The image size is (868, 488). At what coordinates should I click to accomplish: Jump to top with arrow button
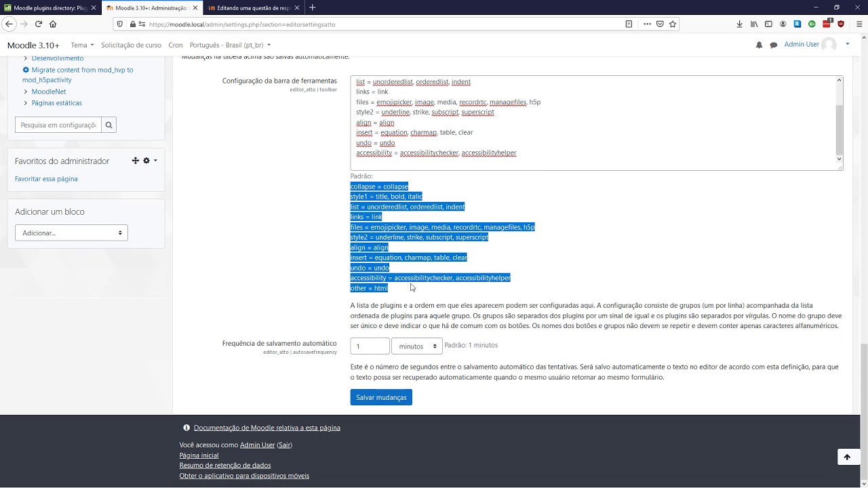(847, 457)
